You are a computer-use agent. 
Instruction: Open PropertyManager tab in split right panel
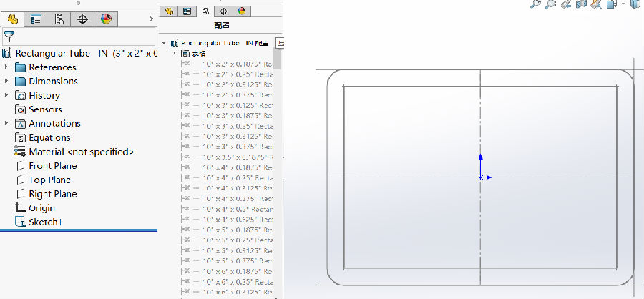coord(187,11)
